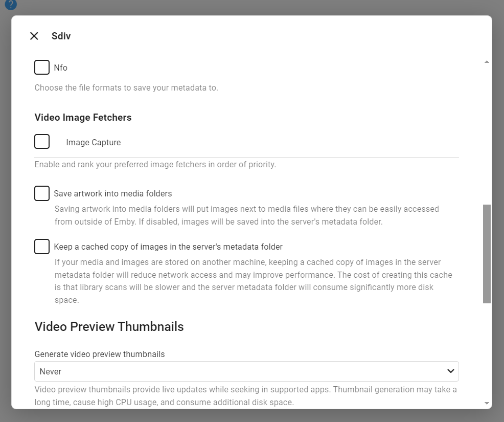This screenshot has height=422, width=504.
Task: Click the blue help question mark icon
Action: pos(11,5)
